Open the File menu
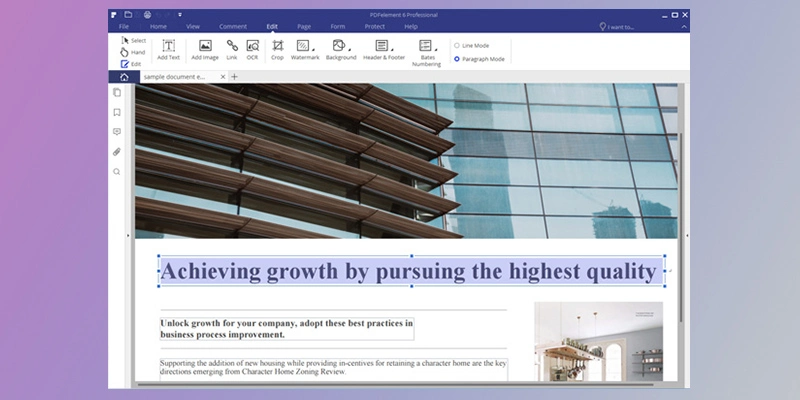 coord(123,27)
